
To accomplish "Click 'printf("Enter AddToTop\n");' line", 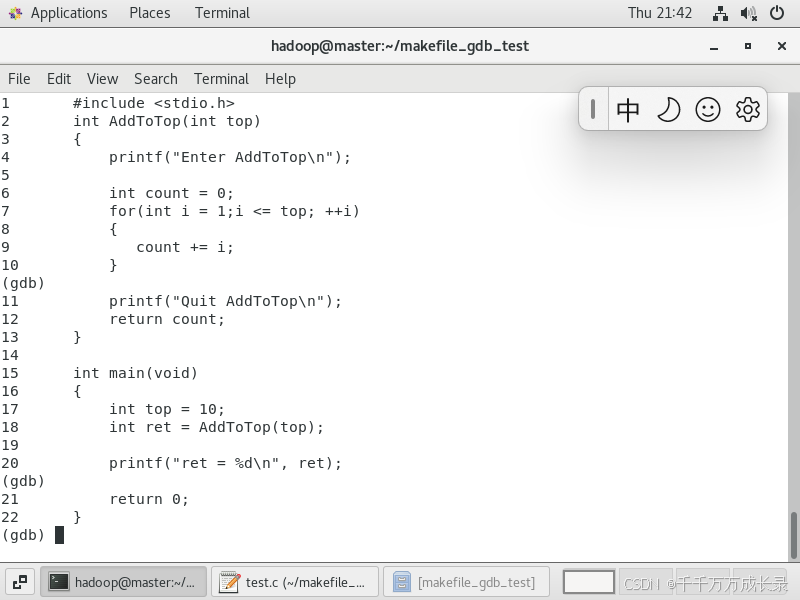I will pyautogui.click(x=230, y=157).
